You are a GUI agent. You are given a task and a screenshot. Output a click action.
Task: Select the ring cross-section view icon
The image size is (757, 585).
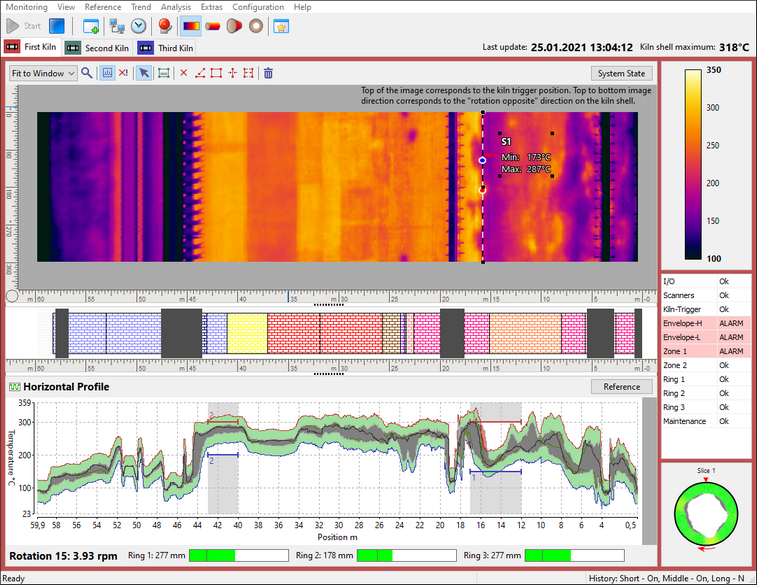click(256, 26)
